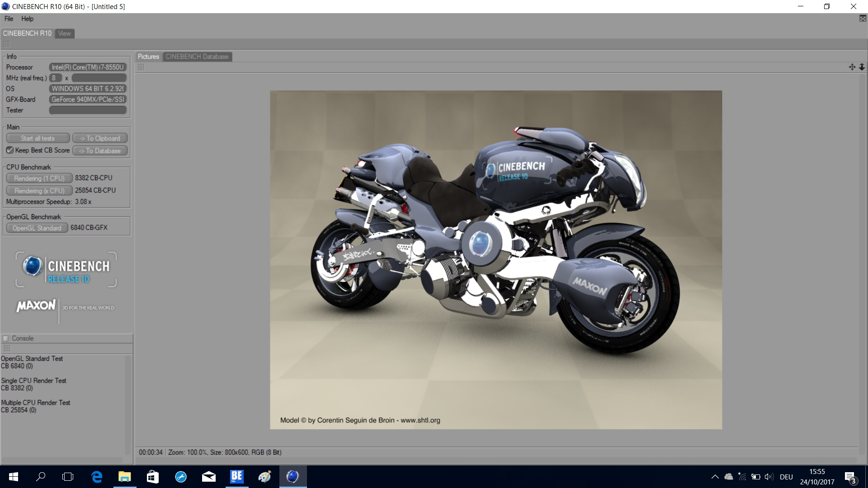Click the Tester name input field
Screen dimensions: 868x488
(88, 110)
